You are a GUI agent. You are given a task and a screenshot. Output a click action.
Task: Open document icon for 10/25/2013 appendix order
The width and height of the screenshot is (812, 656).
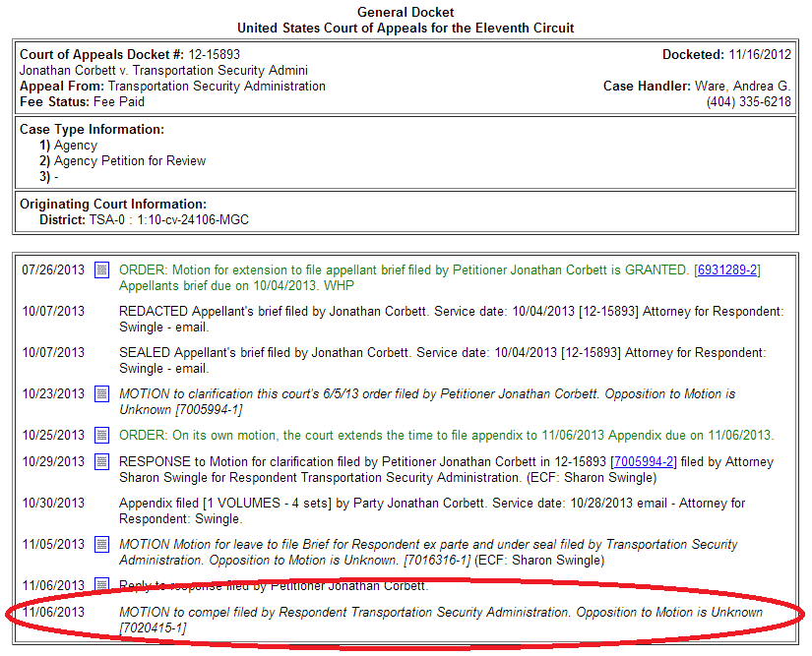(101, 435)
